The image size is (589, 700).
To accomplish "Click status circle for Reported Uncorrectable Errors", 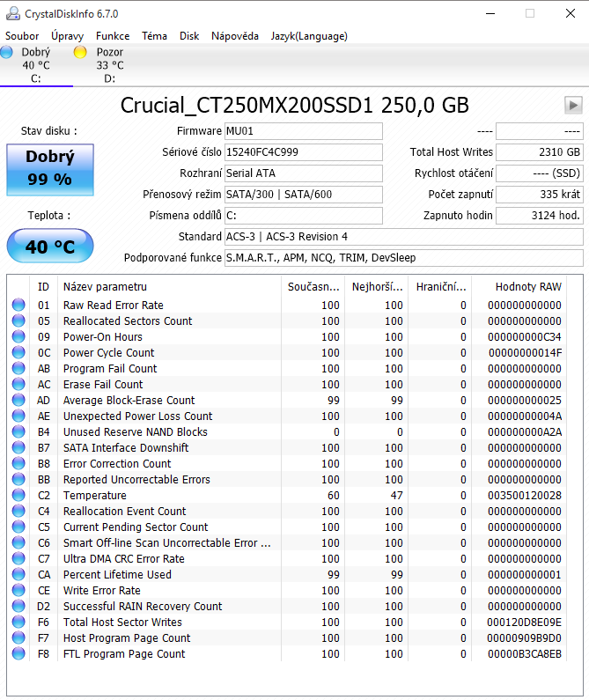I will coord(18,480).
